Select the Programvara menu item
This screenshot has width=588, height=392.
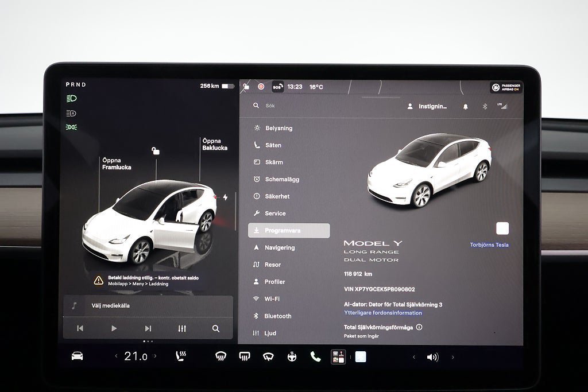(289, 231)
